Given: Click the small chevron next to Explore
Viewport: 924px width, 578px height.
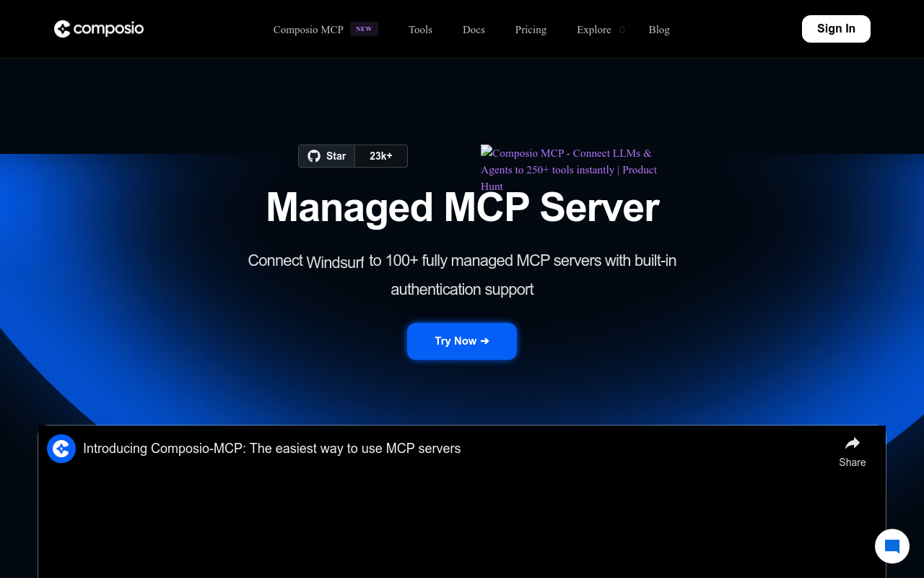Looking at the screenshot, I should click(x=622, y=30).
